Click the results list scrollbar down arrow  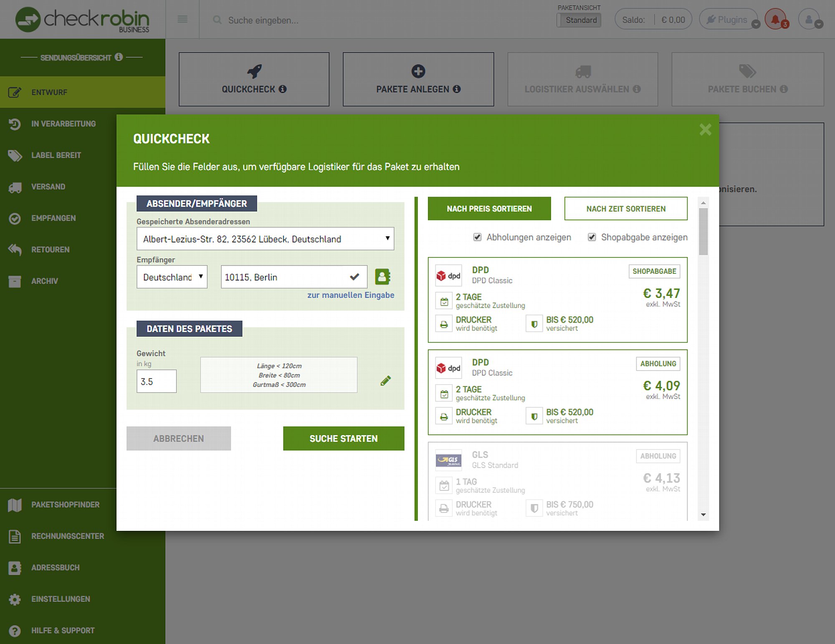(703, 515)
